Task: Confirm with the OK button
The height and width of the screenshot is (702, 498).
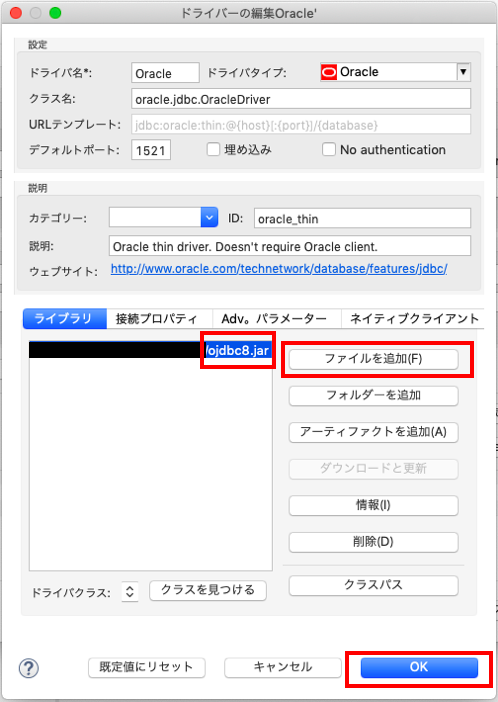Action: tap(419, 668)
